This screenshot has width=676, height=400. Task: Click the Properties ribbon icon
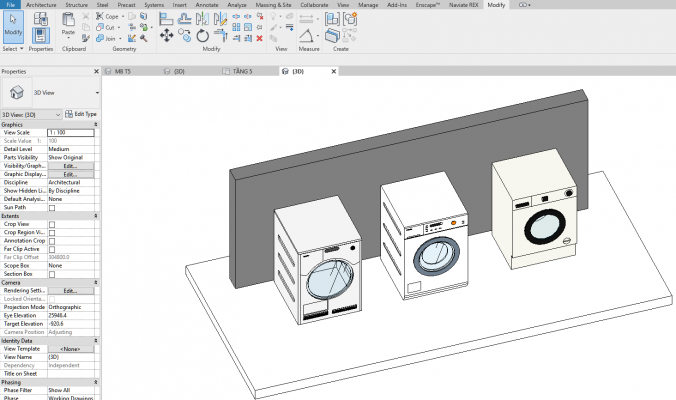click(41, 35)
